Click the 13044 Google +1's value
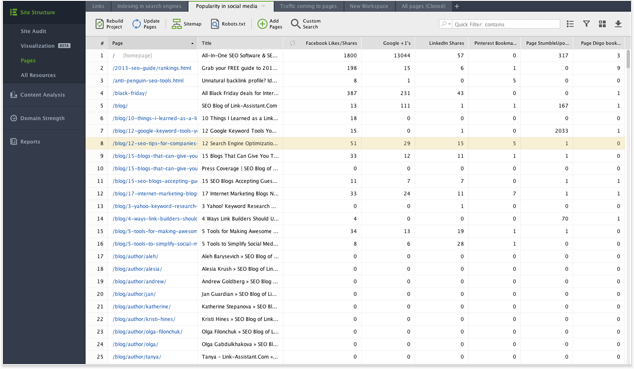This screenshot has height=369, width=634. (x=402, y=55)
